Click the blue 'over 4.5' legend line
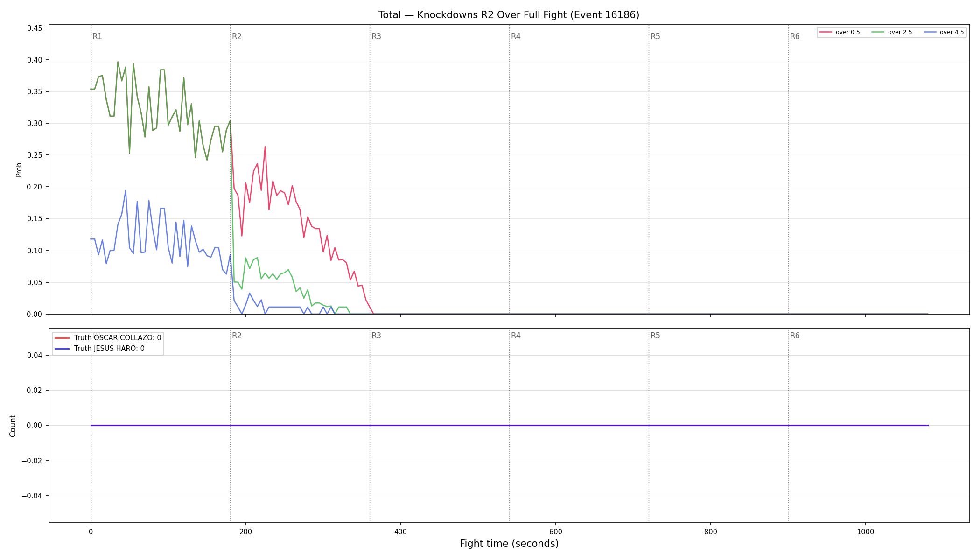This screenshot has width=980, height=560. [930, 32]
